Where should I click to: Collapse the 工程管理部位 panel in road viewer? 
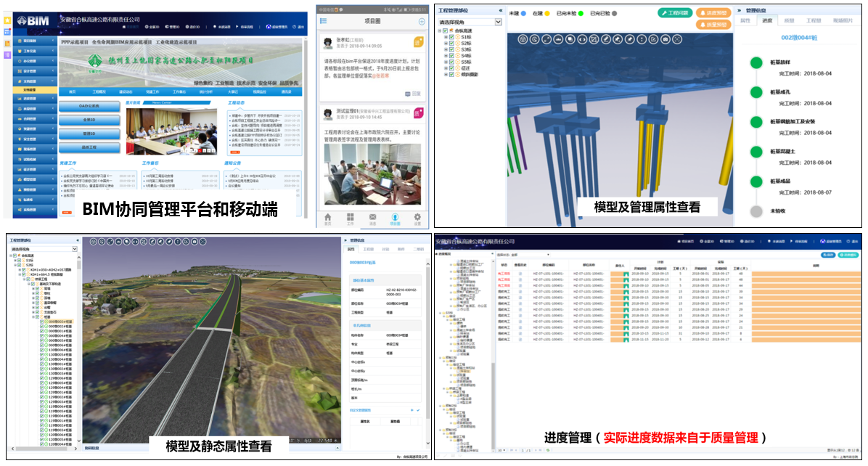pyautogui.click(x=78, y=240)
